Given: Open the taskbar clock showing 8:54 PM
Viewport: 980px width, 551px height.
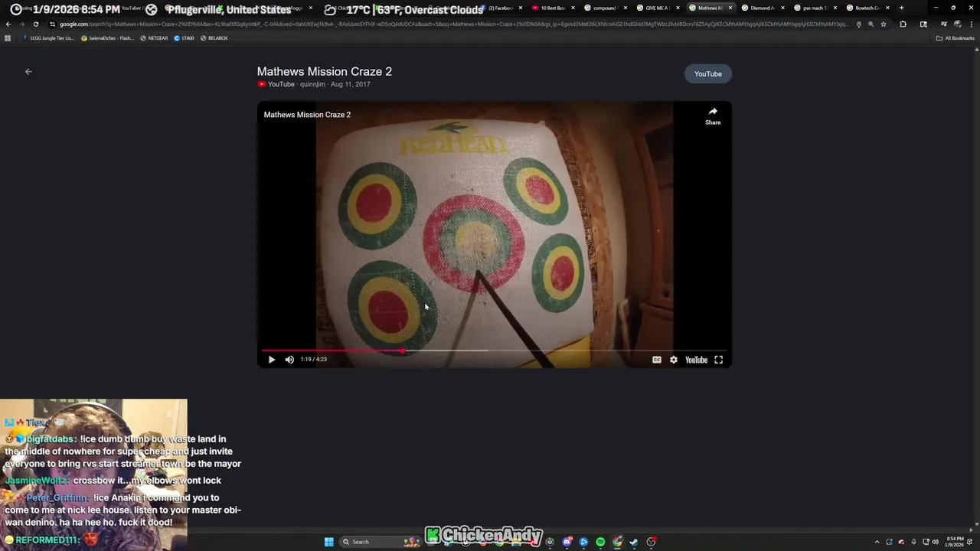Looking at the screenshot, I should (955, 542).
